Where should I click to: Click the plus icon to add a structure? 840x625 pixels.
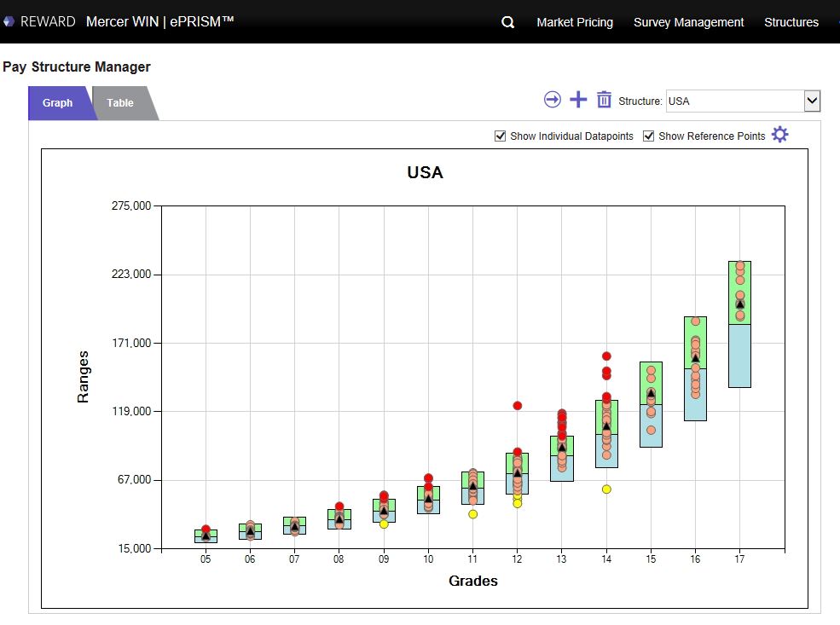click(x=577, y=100)
